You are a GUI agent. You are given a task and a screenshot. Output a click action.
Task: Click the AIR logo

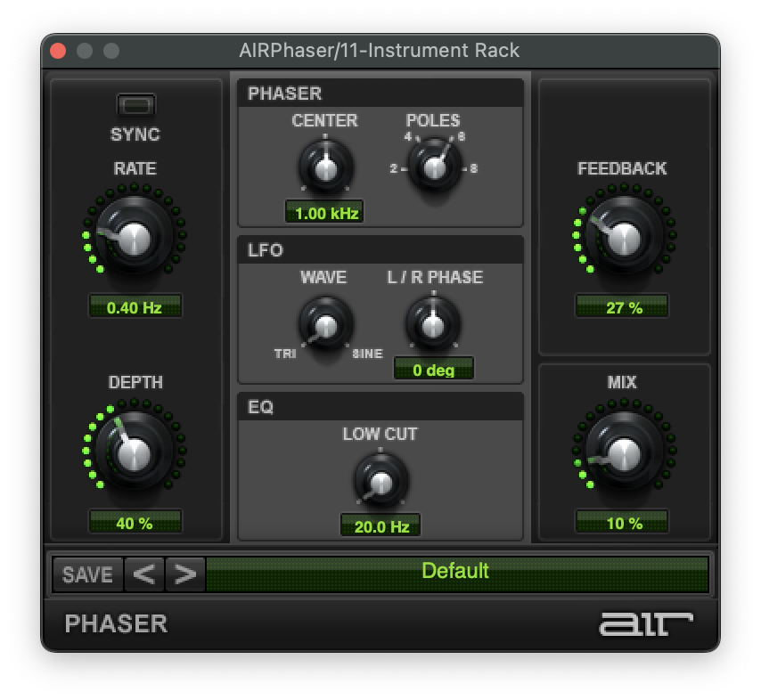[x=645, y=623]
